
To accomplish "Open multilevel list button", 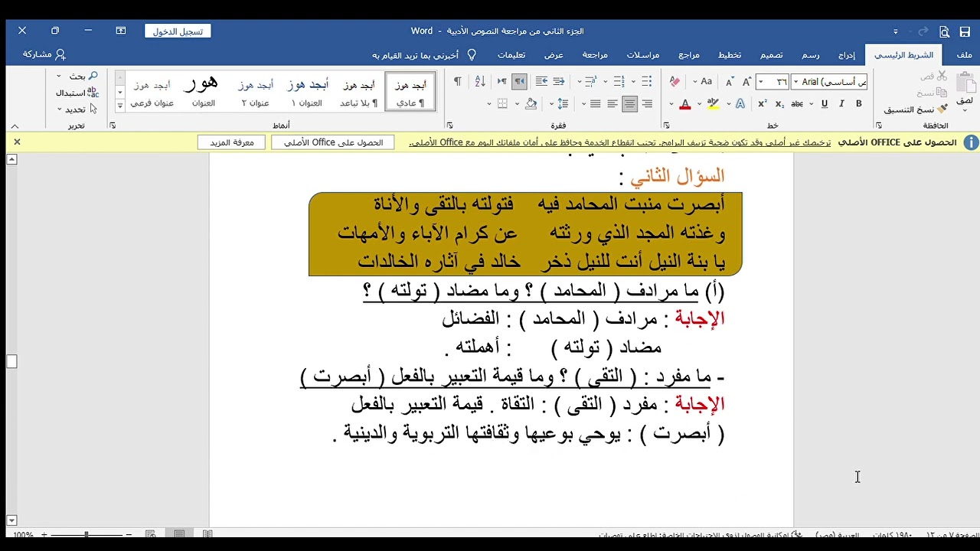I will click(x=590, y=81).
